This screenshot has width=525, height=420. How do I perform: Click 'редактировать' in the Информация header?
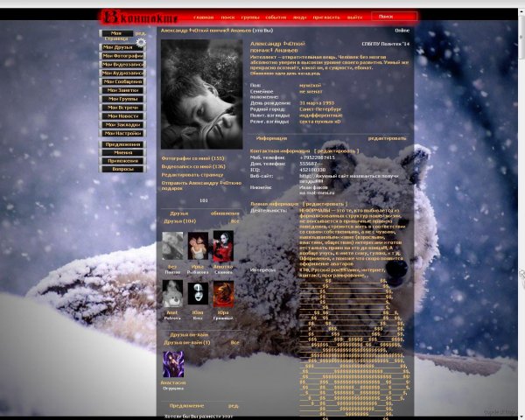pos(387,138)
